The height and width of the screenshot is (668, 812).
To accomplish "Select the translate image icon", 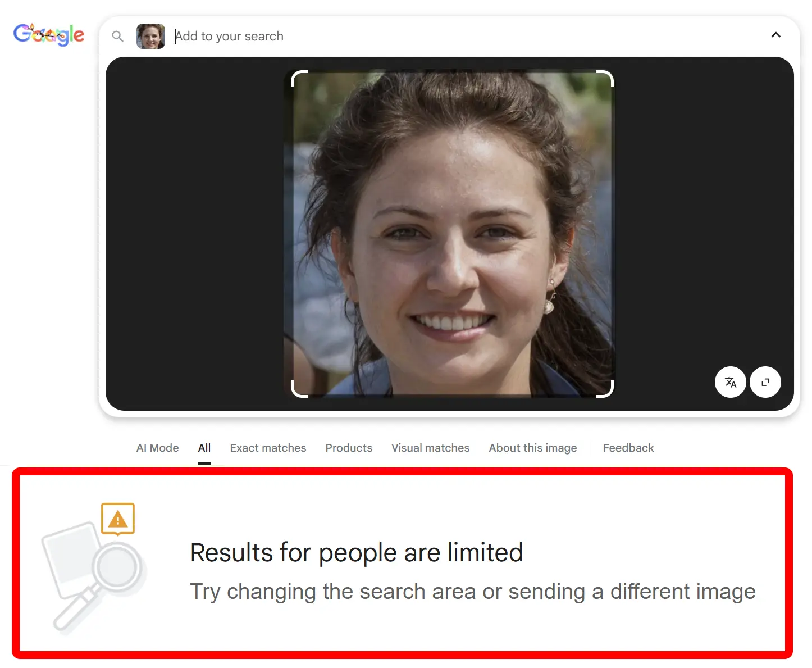I will tap(731, 382).
